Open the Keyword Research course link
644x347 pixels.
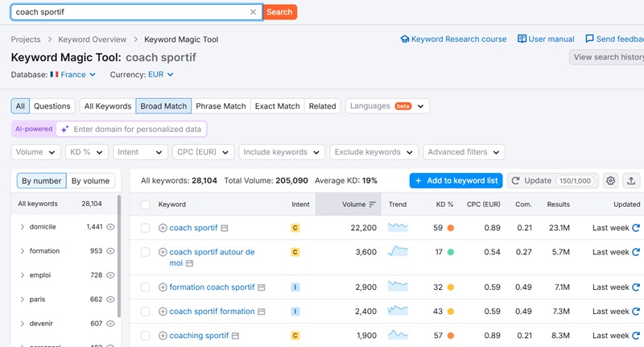(453, 39)
